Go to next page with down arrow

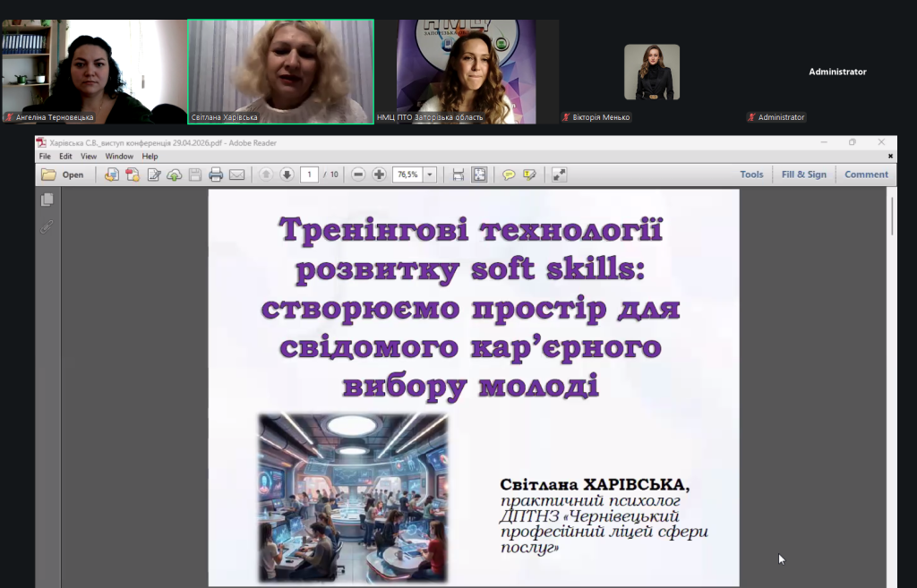287,175
